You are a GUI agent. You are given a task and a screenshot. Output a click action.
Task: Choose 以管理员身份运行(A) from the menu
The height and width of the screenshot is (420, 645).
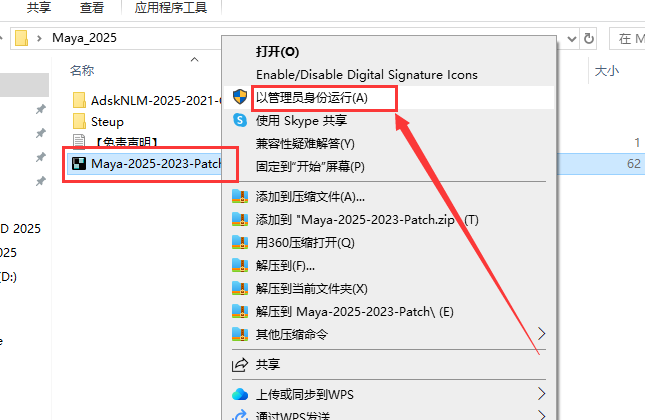[311, 97]
